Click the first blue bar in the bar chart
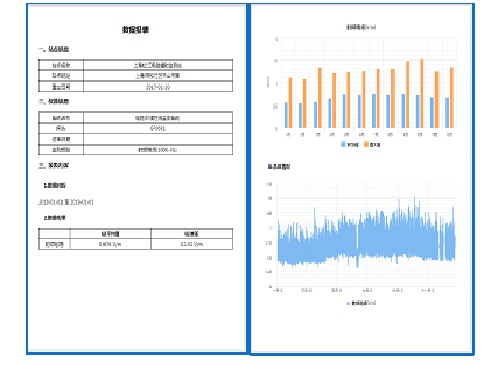The width and height of the screenshot is (499, 366). [x=286, y=115]
